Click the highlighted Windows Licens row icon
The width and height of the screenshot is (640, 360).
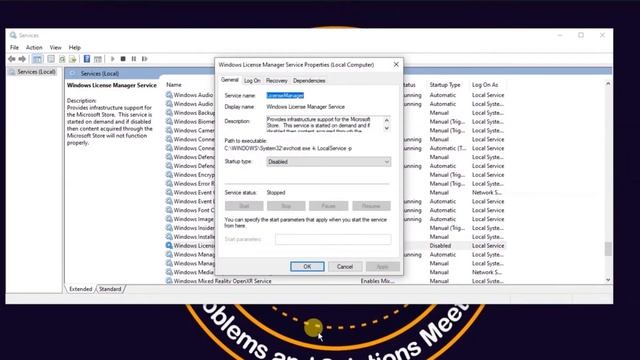point(169,246)
